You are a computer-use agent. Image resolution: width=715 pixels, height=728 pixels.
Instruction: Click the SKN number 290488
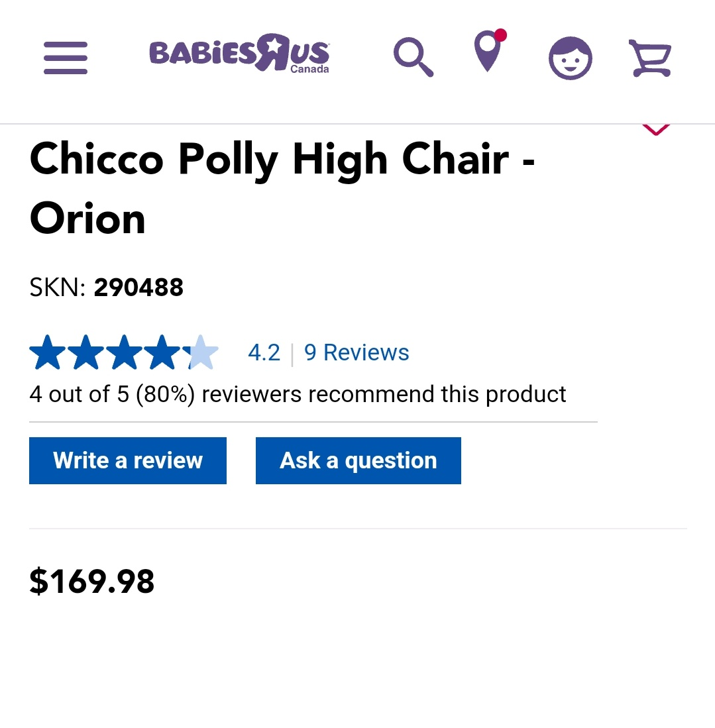[x=138, y=287]
